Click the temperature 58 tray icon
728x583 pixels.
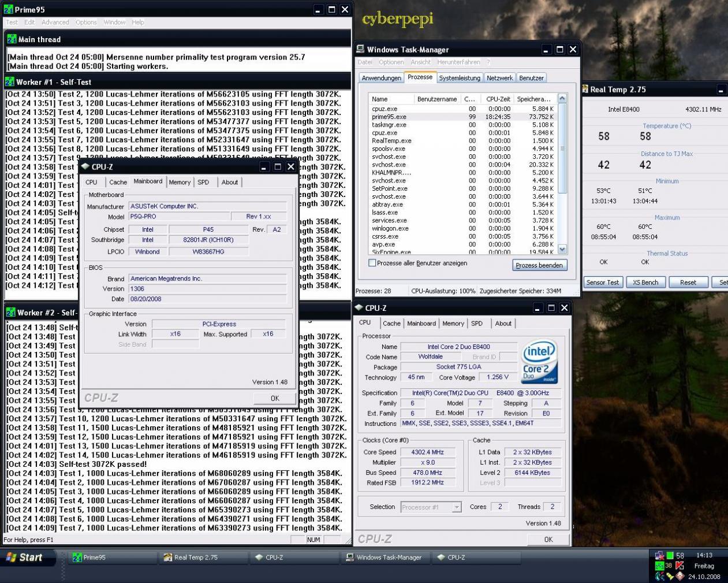pyautogui.click(x=680, y=555)
